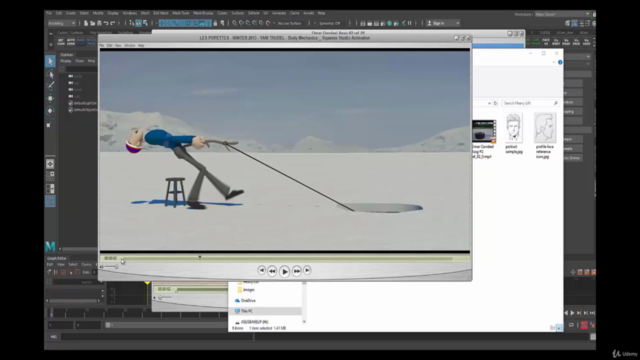
Task: Click the AUTO CHAR shelf button
Action: point(71,42)
